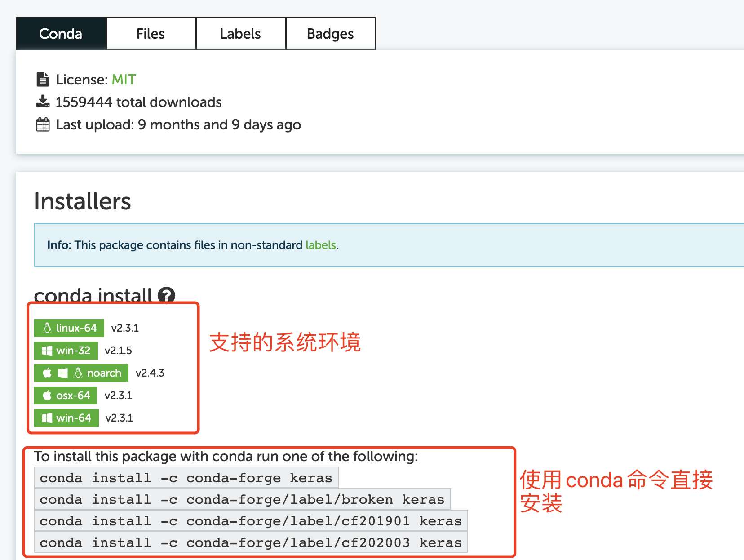Screen dimensions: 744x560
Task: Open the Badges tab
Action: tap(330, 34)
